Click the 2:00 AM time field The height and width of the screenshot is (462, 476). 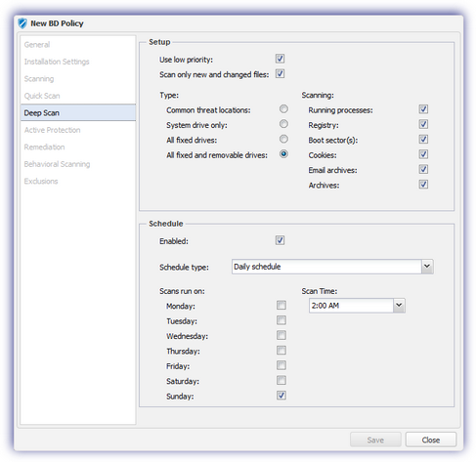point(351,306)
